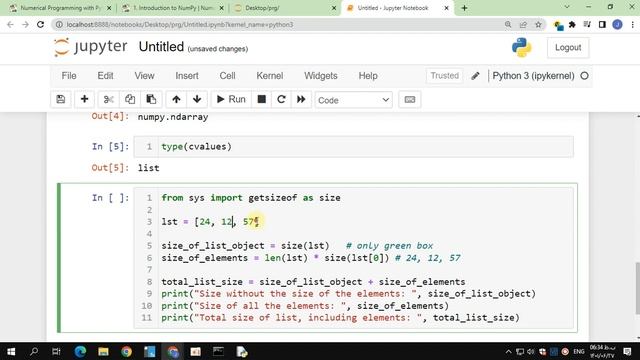Go forward in browser history

[25, 24]
